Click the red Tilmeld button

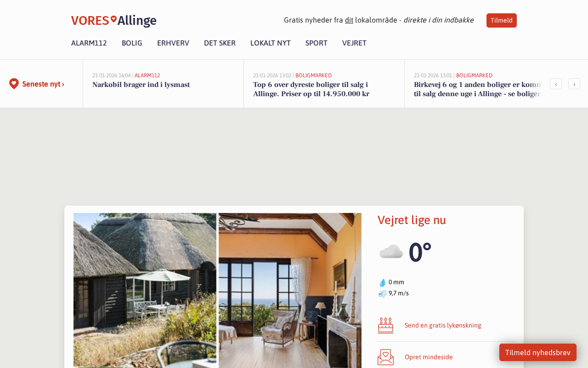click(502, 20)
